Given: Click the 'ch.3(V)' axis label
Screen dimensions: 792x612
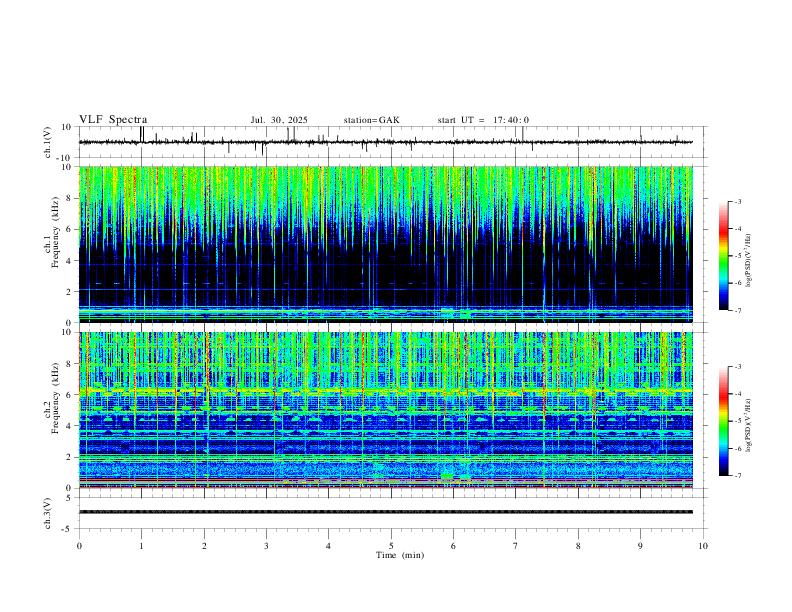Looking at the screenshot, I should [48, 513].
